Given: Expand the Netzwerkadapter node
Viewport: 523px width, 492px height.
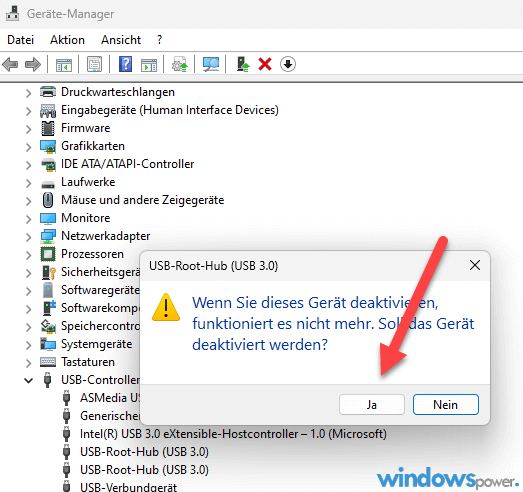Looking at the screenshot, I should [28, 237].
